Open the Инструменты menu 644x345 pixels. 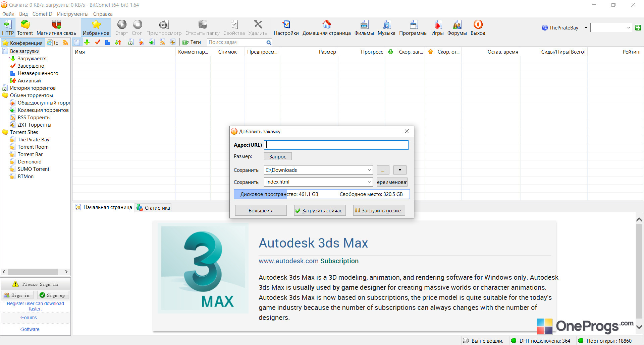pyautogui.click(x=73, y=14)
